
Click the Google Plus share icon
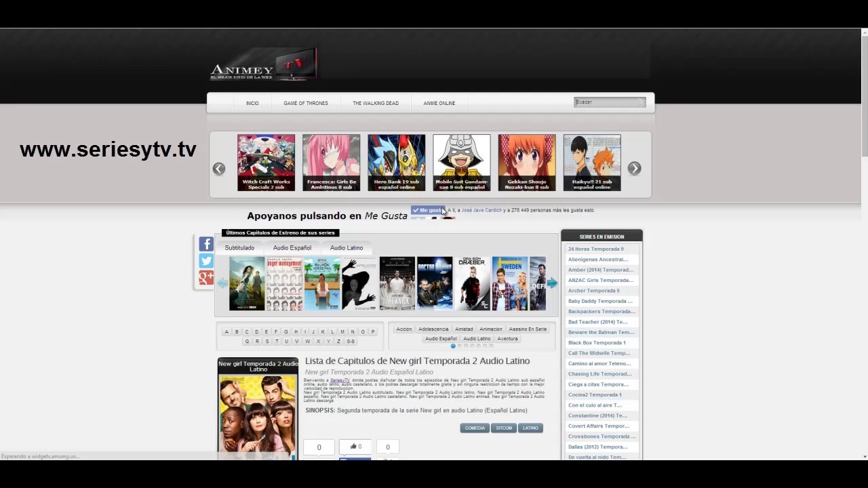tap(206, 278)
